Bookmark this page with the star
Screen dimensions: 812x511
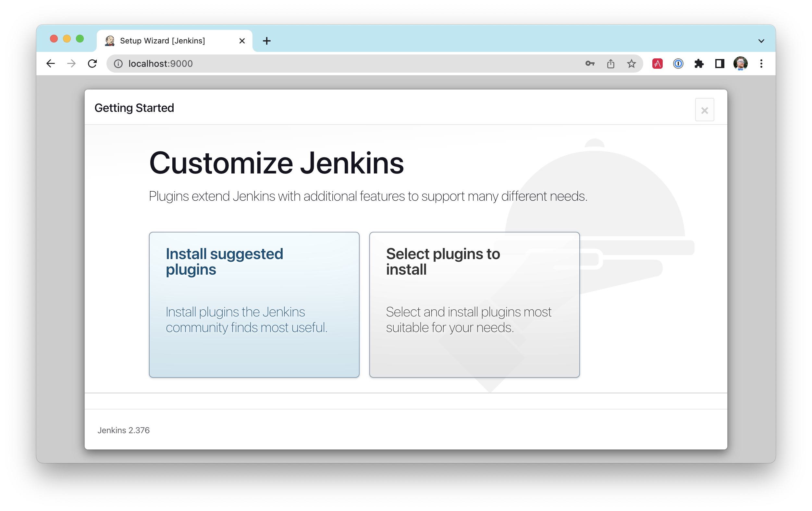pos(631,63)
